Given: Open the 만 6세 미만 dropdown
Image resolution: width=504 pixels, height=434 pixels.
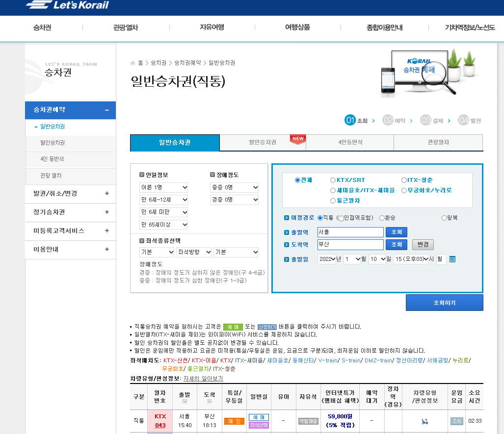Looking at the screenshot, I should coord(163,212).
